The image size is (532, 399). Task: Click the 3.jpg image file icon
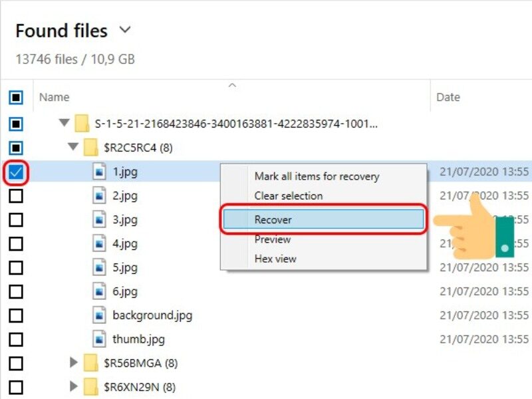[x=100, y=219]
